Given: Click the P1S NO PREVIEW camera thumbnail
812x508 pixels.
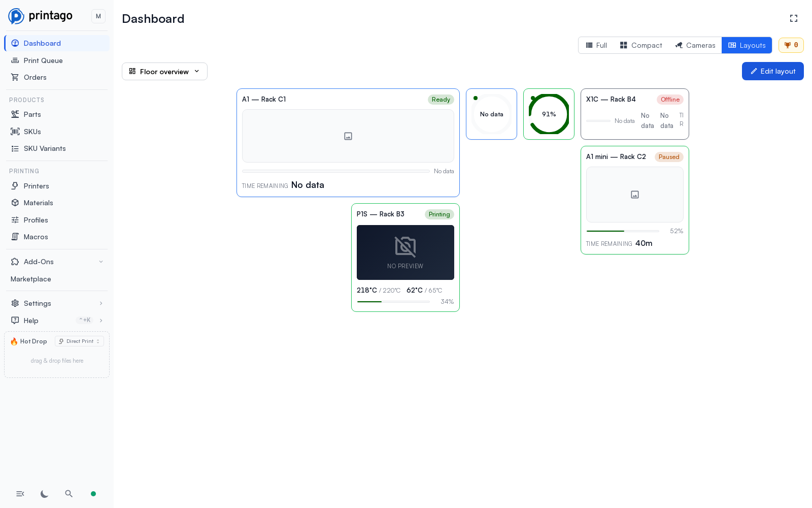Looking at the screenshot, I should [405, 252].
